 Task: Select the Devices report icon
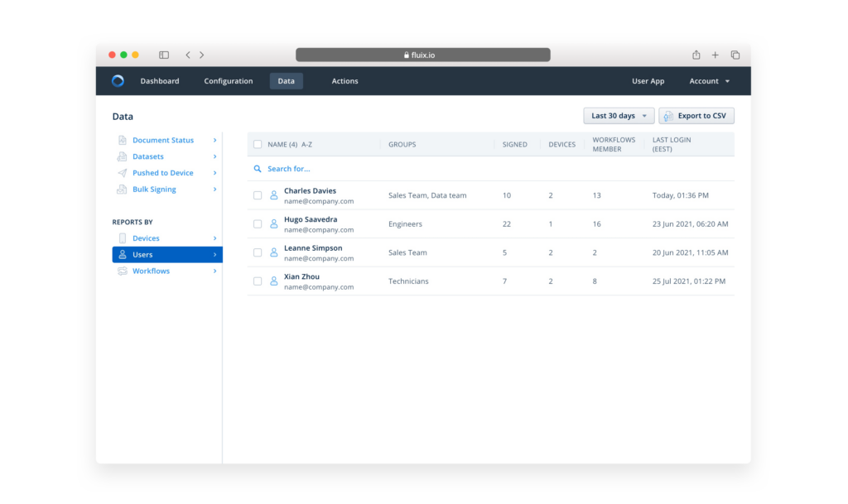tap(122, 238)
